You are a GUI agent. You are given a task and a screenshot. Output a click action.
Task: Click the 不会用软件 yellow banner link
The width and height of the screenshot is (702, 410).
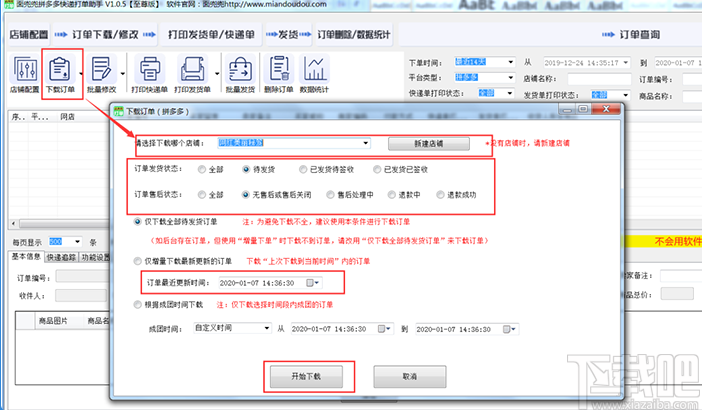(x=678, y=242)
